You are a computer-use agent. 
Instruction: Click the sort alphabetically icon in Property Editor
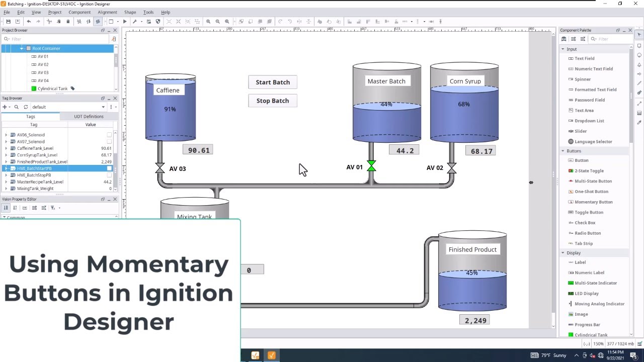point(15,208)
